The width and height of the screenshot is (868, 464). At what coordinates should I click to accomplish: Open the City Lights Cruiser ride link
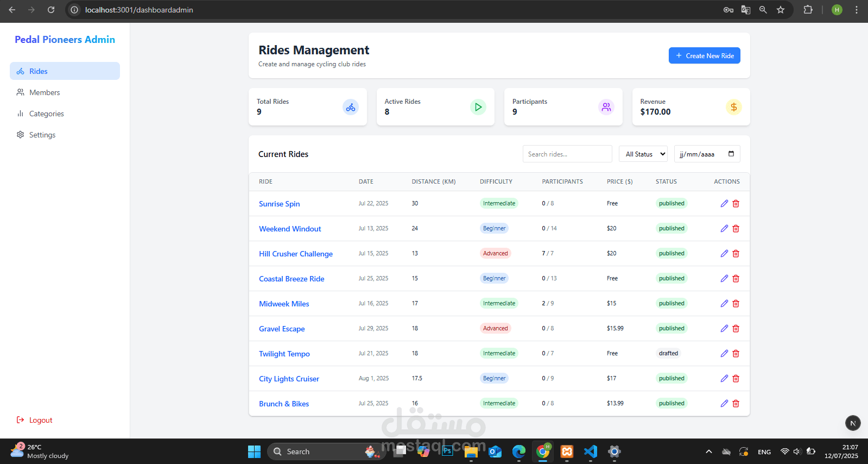(x=289, y=379)
